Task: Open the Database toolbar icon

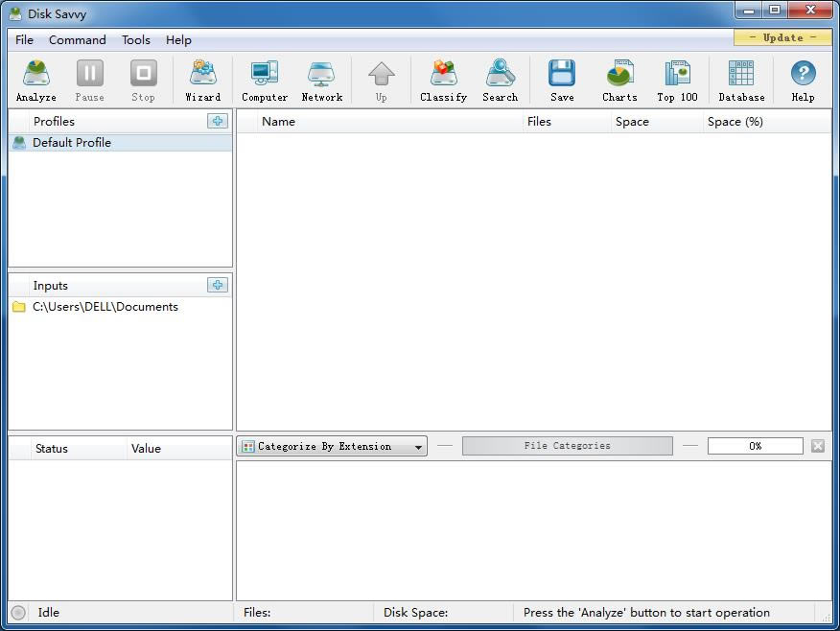Action: tap(742, 81)
